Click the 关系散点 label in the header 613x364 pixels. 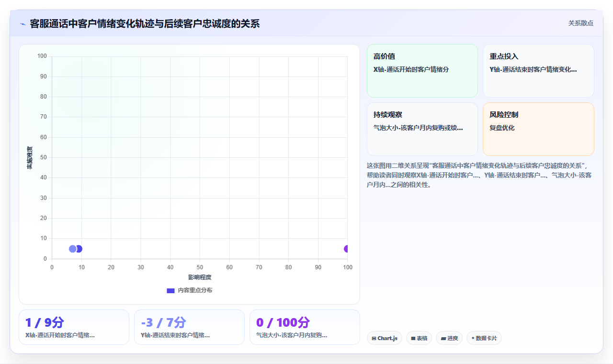tap(581, 23)
